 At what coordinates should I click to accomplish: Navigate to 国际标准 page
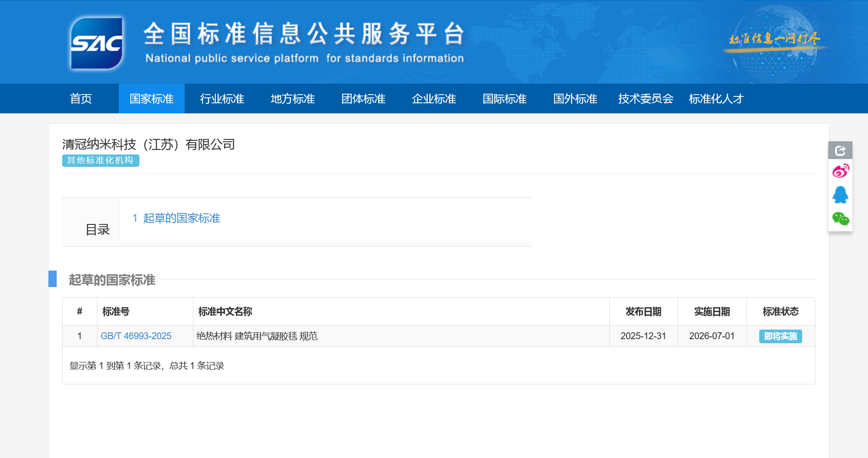505,99
